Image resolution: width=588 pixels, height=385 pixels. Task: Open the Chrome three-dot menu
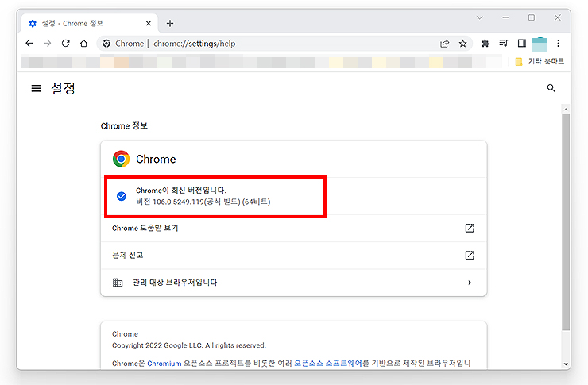coord(558,44)
